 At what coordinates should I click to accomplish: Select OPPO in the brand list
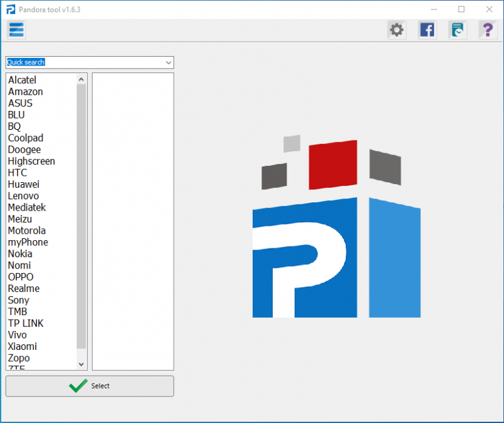pos(21,277)
